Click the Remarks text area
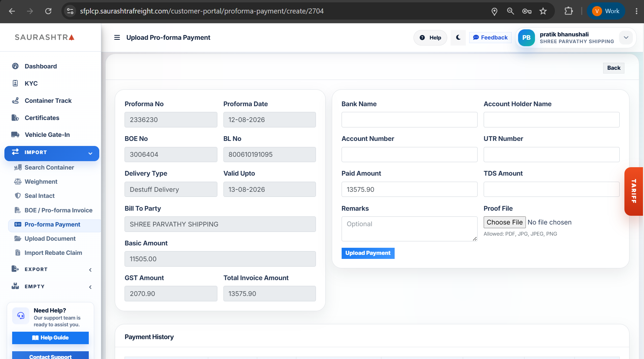Screen dimensions: 644x359 tap(409, 229)
